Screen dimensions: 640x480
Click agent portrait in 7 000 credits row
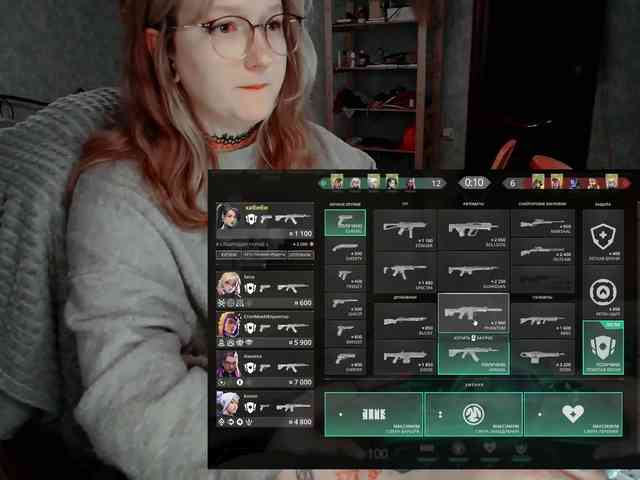point(229,364)
